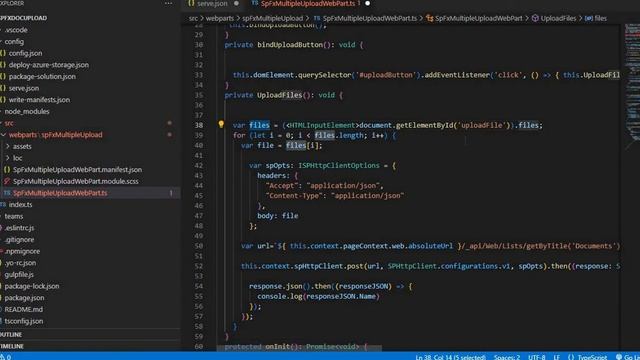Click the spFxMultipleUpload breadcrumb
Screen dimensions: 640x360
point(272,18)
